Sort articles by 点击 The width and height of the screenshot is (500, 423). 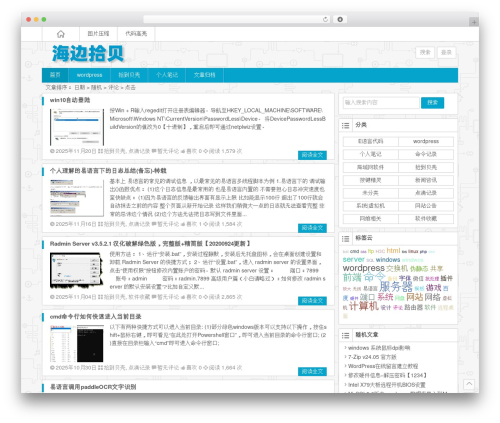pos(130,87)
